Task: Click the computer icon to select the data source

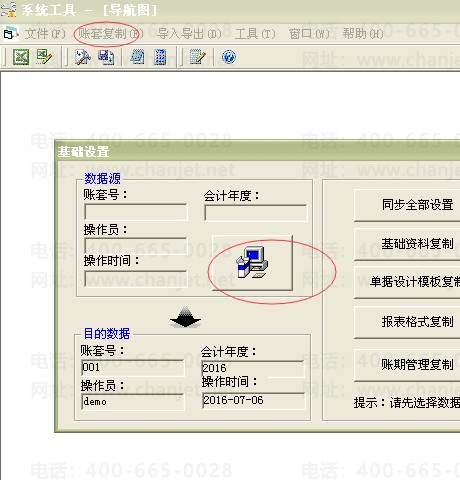Action: point(252,263)
